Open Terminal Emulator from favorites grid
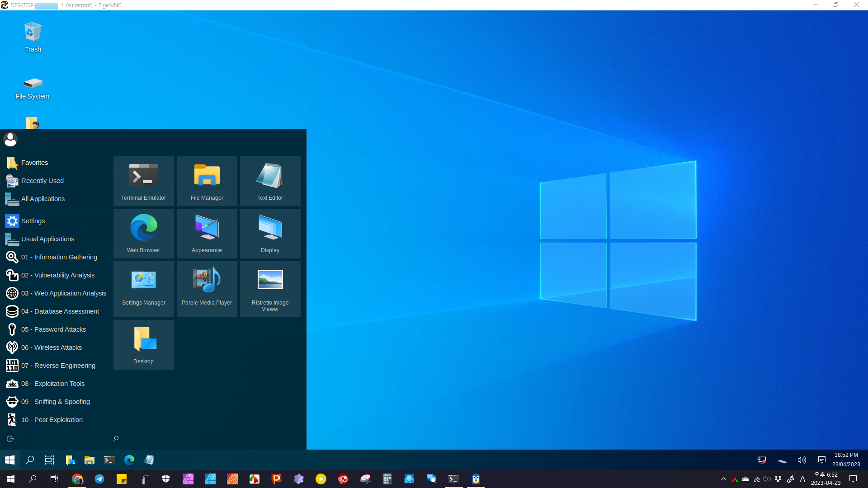 coord(143,181)
